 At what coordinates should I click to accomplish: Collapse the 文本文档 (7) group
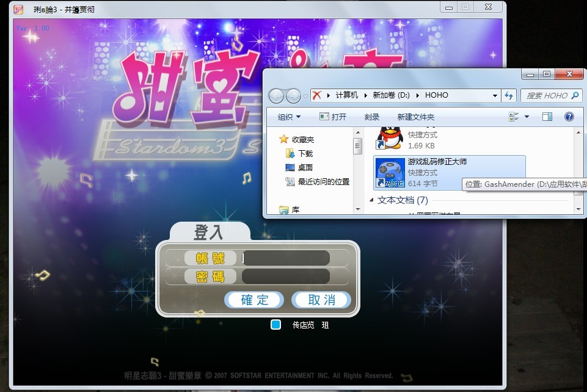point(371,200)
